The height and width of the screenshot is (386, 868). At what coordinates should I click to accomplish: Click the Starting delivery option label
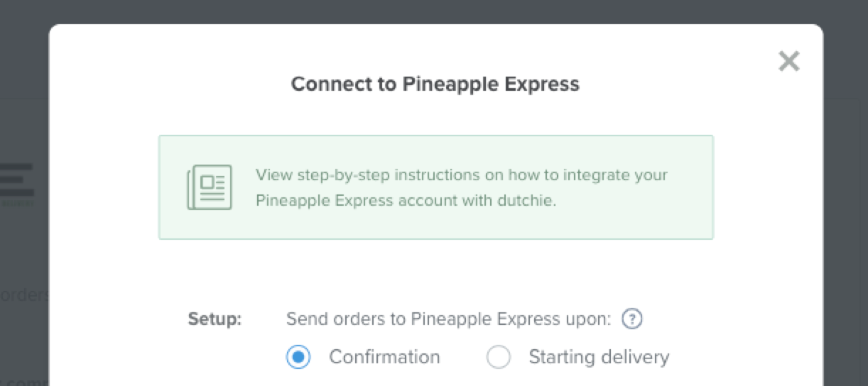pos(599,357)
